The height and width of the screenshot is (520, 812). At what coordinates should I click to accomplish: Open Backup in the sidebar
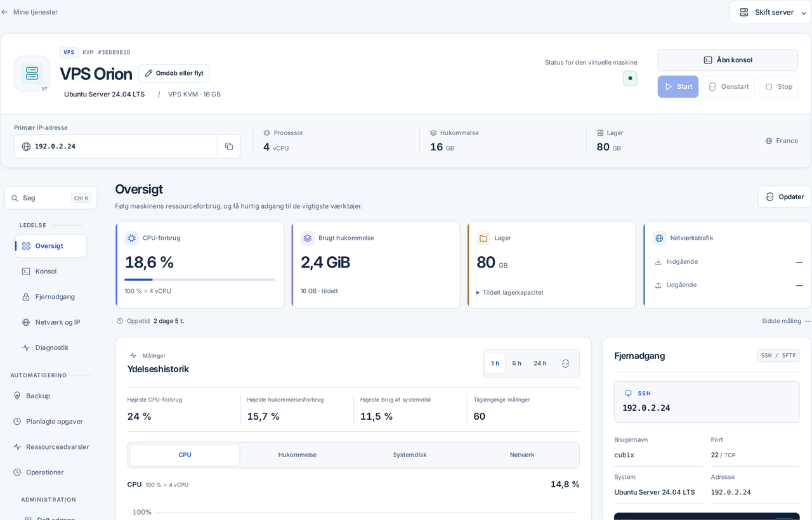click(51, 396)
